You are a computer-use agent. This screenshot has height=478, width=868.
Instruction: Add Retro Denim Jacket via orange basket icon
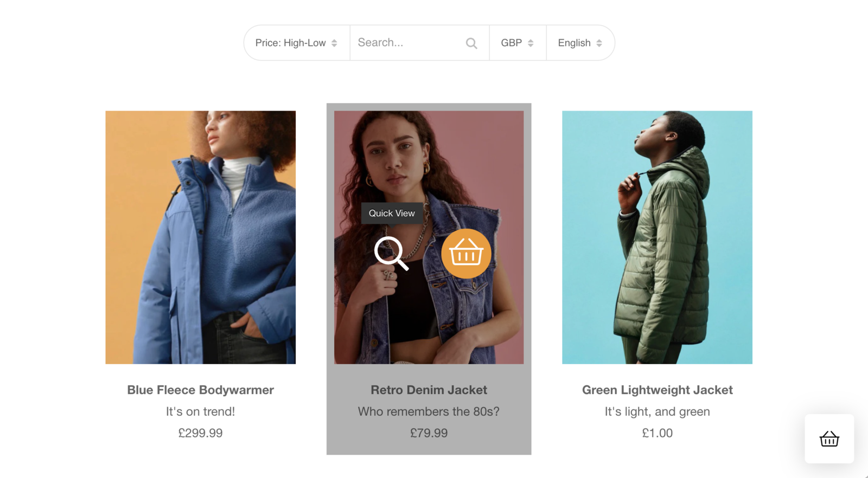(x=466, y=254)
